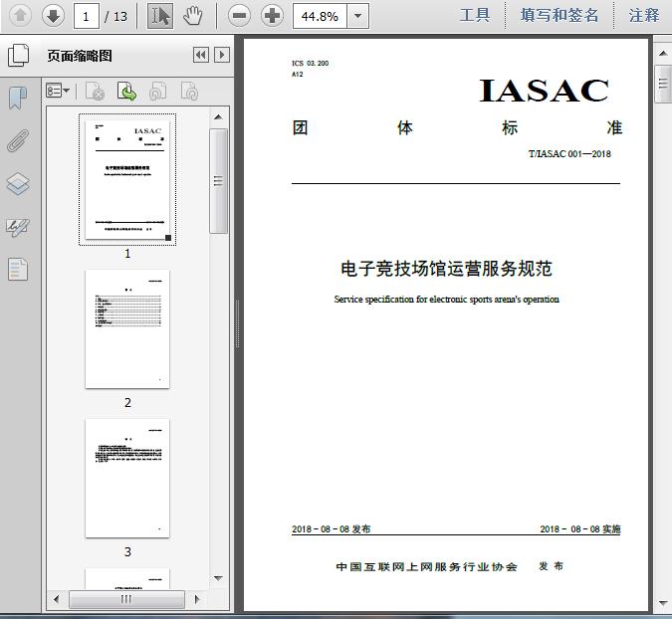Zoom in with the plus button
This screenshot has width=672, height=619.
pos(272,16)
